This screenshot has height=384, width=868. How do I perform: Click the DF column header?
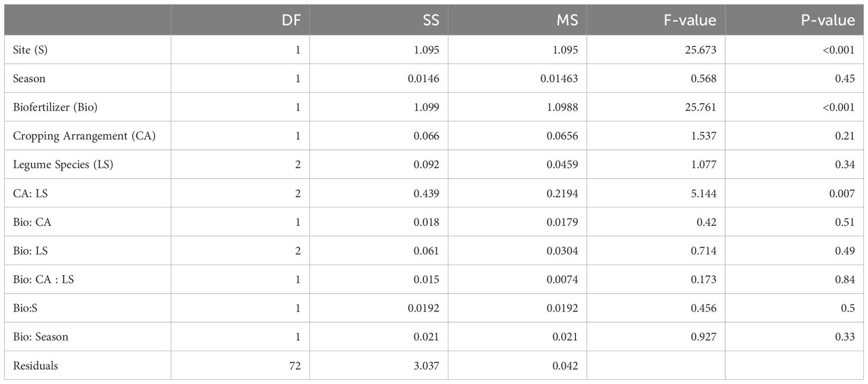click(x=294, y=21)
